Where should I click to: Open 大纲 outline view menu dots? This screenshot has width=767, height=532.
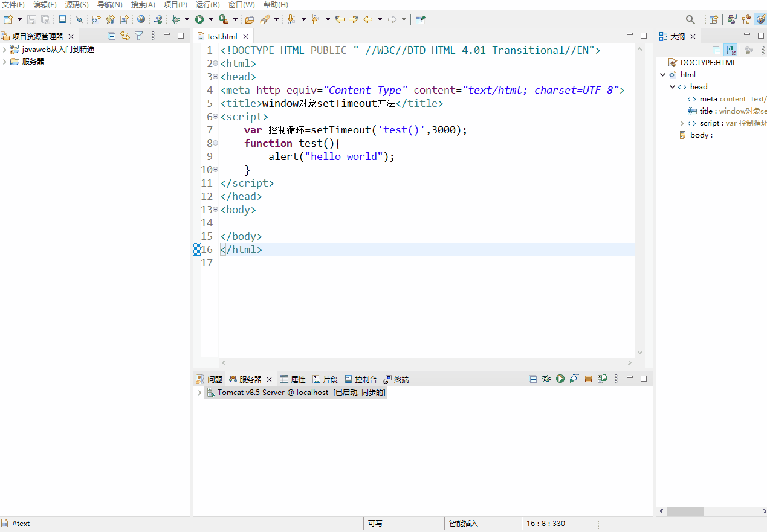tap(763, 51)
